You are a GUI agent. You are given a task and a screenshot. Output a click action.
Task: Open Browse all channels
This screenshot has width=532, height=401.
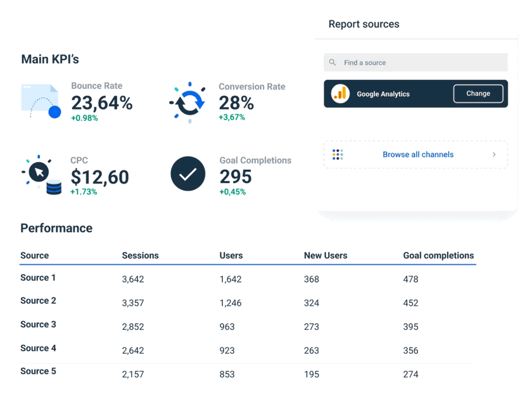coord(418,154)
